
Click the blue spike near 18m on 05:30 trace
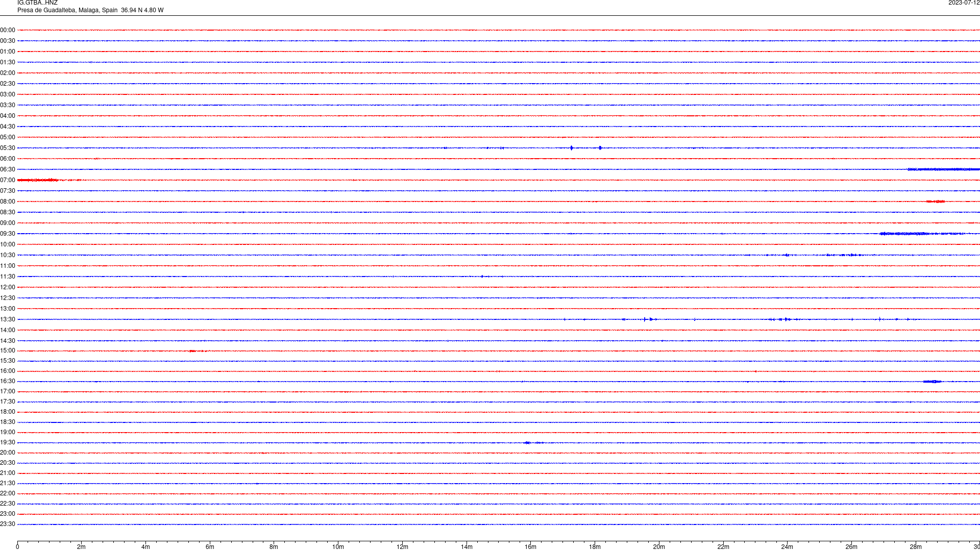600,148
